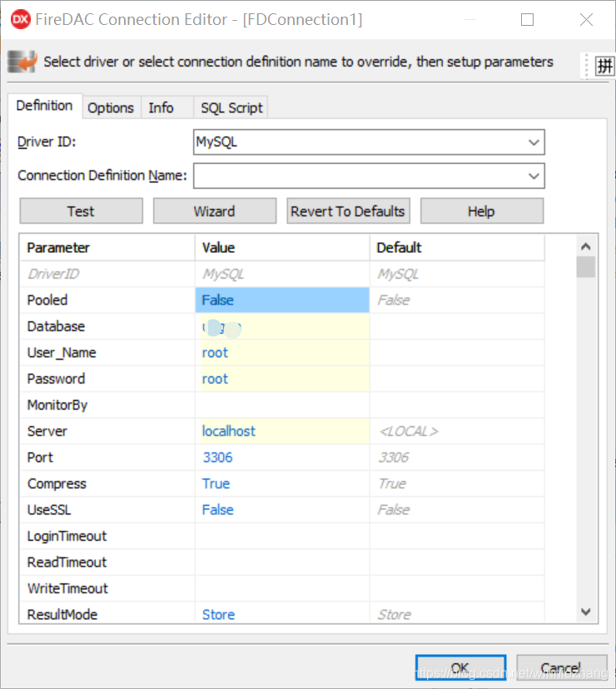Click the empty MonitorBy value cell
616x689 pixels.
(282, 405)
